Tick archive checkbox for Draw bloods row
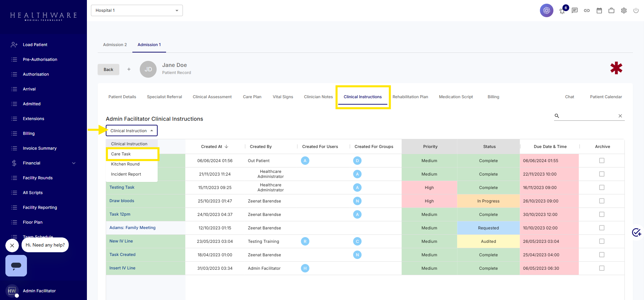This screenshot has height=300, width=644. click(x=602, y=201)
